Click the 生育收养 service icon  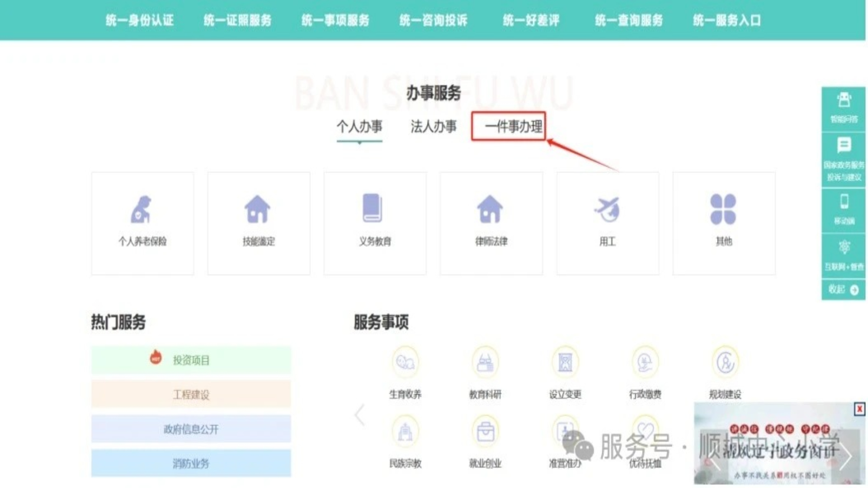tap(405, 362)
